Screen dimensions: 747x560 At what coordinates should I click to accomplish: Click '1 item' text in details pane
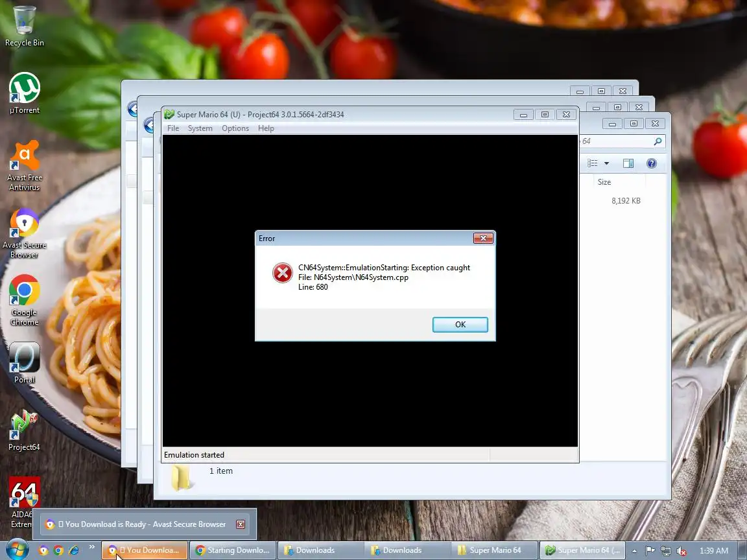click(221, 471)
